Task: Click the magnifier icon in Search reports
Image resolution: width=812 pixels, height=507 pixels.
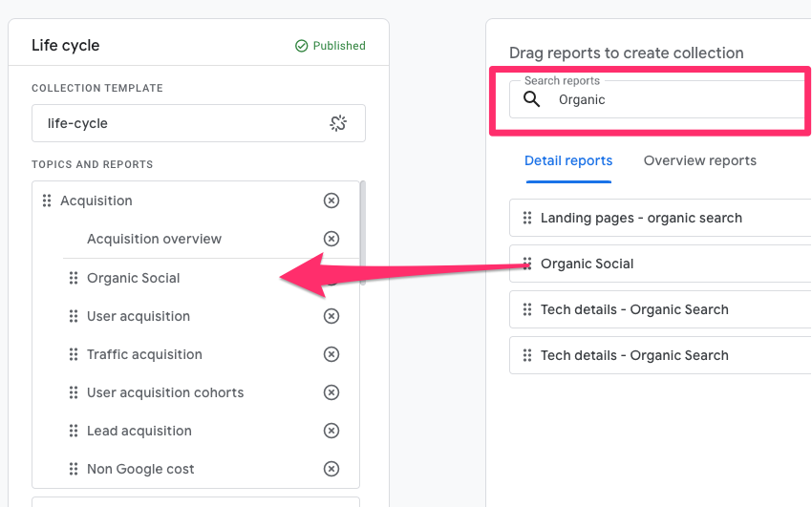Action: 532,99
